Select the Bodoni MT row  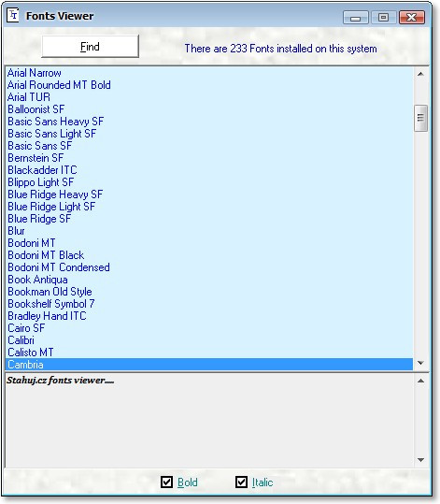click(209, 243)
